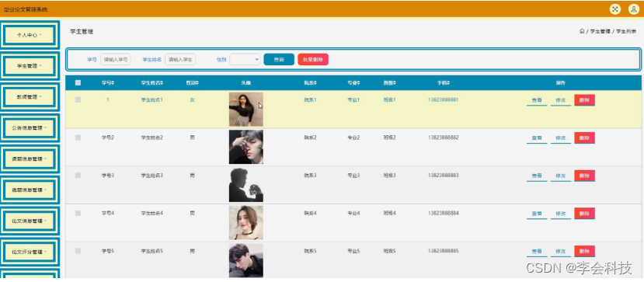This screenshot has height=282, width=644.
Task: Expand the 选题信息管理 sidebar menu
Action: click(x=30, y=190)
